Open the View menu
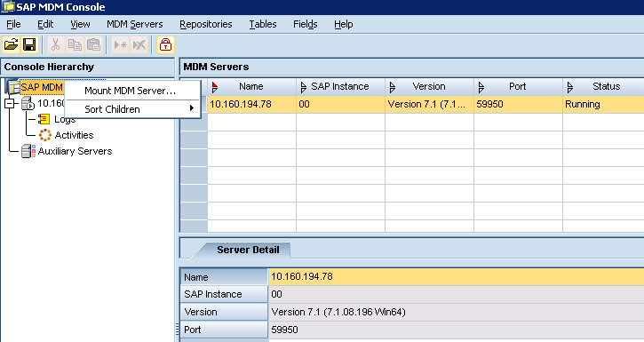The image size is (644, 342). pyautogui.click(x=80, y=24)
